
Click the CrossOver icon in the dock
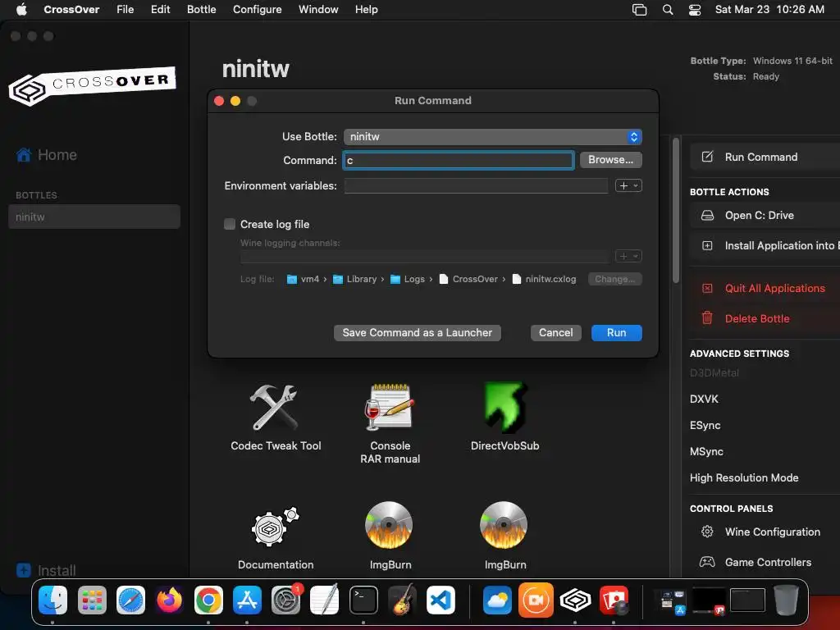click(x=575, y=600)
